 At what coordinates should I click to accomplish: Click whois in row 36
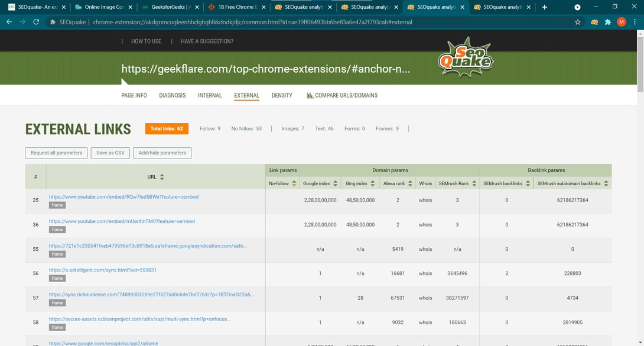tap(425, 225)
